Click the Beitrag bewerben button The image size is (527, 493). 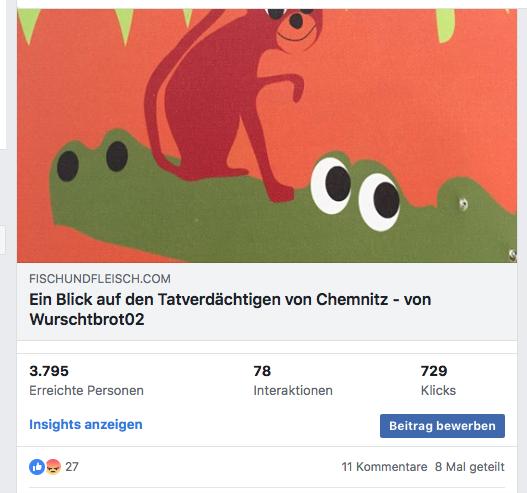(x=442, y=426)
